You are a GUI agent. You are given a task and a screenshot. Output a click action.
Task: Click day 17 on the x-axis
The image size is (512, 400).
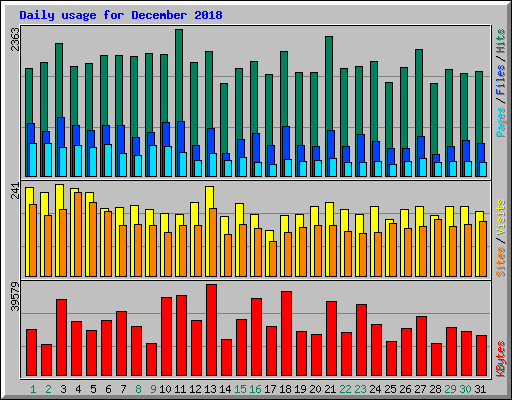[x=270, y=389]
